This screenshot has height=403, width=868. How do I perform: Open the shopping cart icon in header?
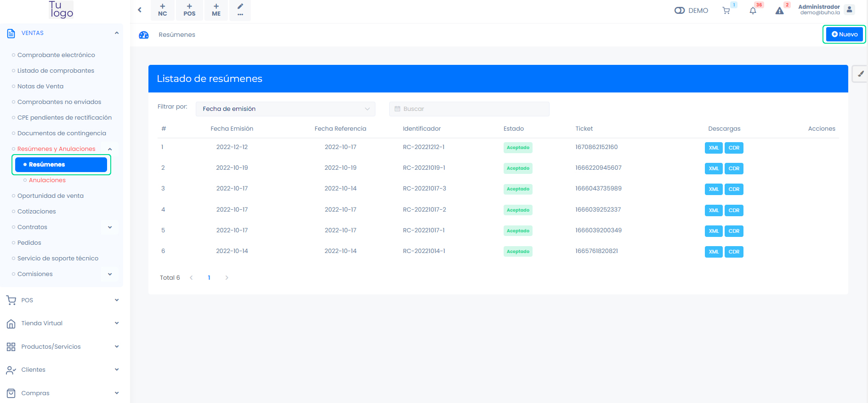pyautogui.click(x=726, y=11)
